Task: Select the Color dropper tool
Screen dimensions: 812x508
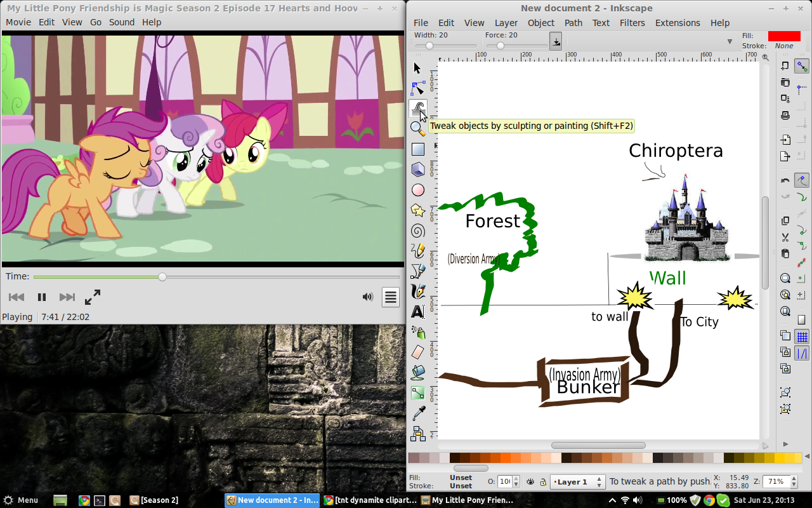Action: [417, 413]
